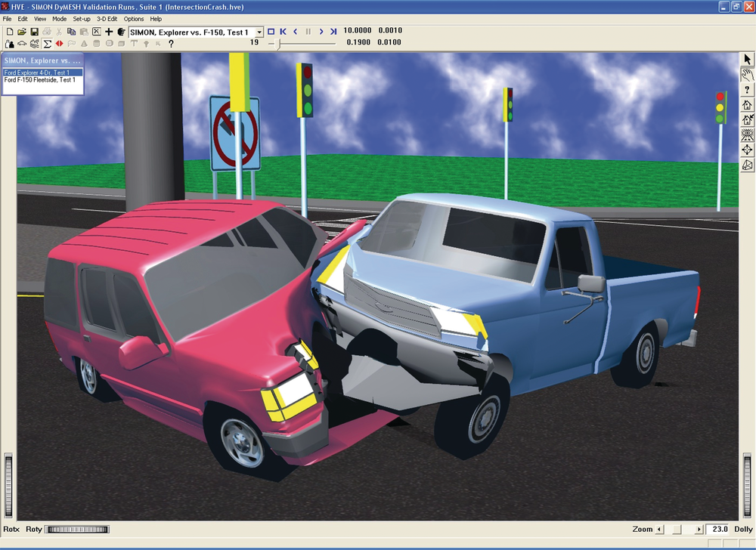
Task: Click the Open folder toolbar icon
Action: coord(22,32)
